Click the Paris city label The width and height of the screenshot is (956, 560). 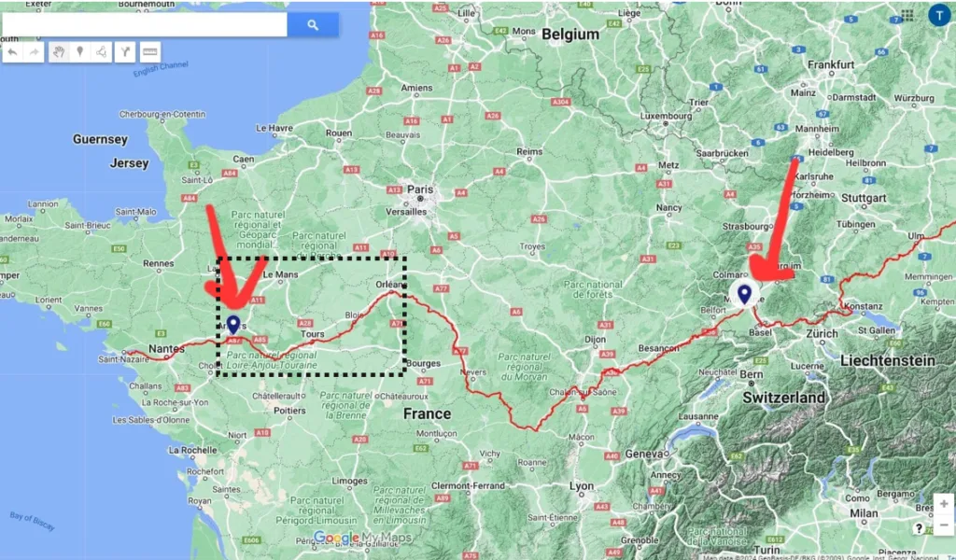click(x=420, y=189)
